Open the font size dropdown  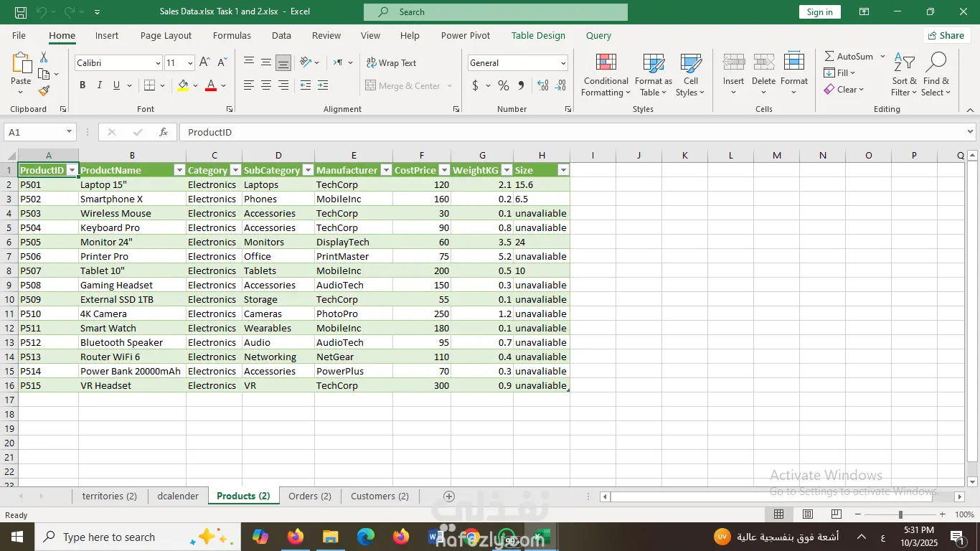tap(189, 63)
